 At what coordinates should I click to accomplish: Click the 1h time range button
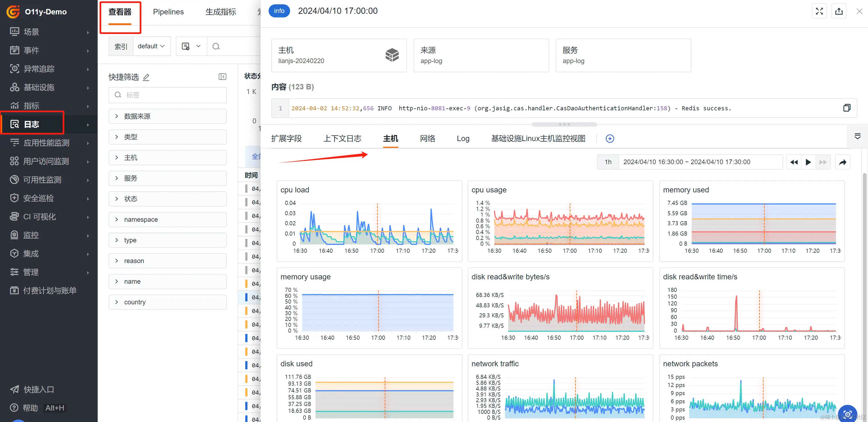click(x=608, y=162)
